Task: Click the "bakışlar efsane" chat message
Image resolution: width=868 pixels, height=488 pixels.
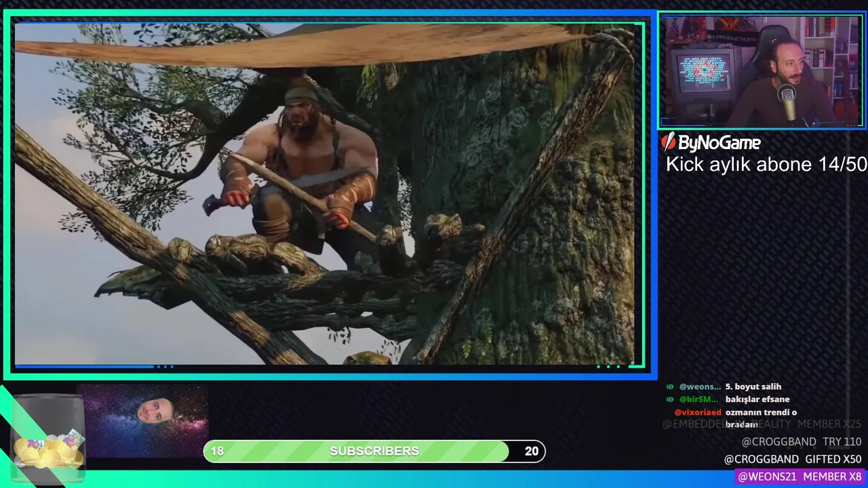Action: pos(757,399)
